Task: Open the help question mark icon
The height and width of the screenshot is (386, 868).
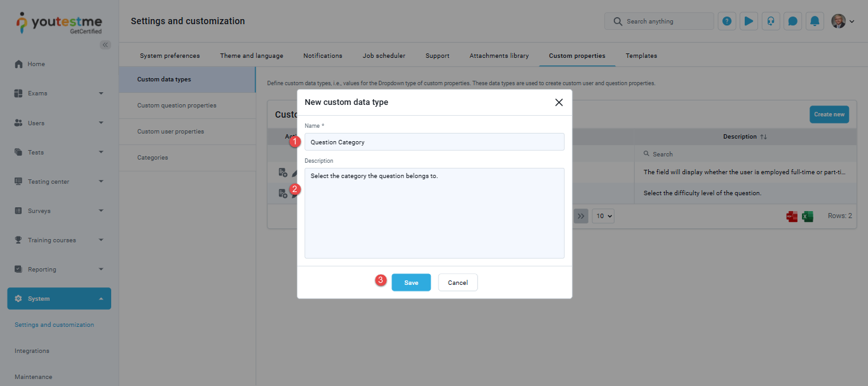Action: pyautogui.click(x=727, y=21)
